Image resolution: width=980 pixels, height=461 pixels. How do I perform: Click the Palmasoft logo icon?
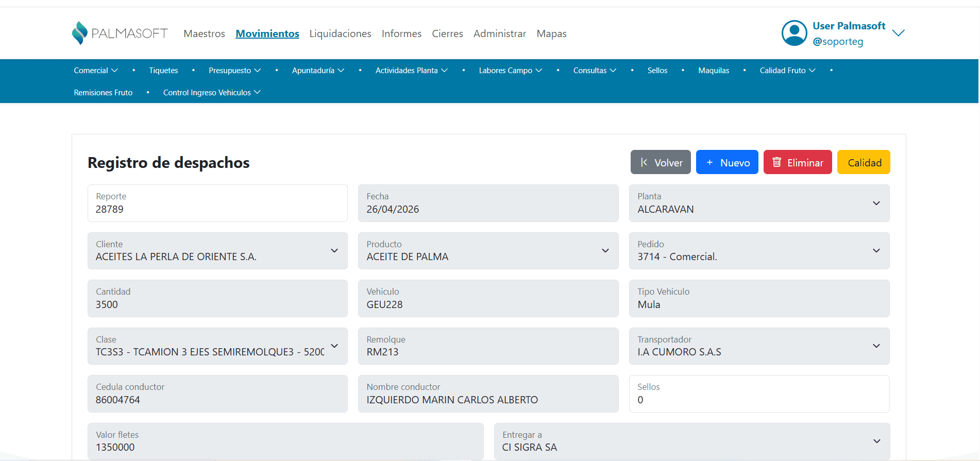tap(79, 33)
